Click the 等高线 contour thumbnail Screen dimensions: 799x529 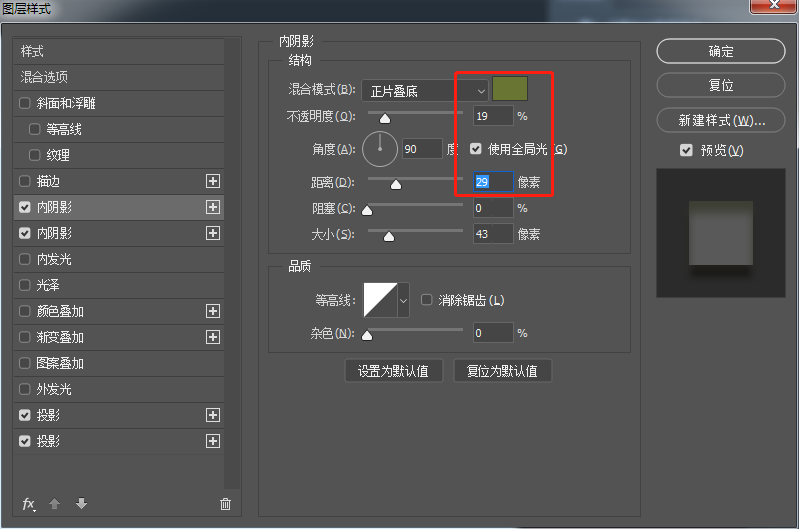click(380, 300)
